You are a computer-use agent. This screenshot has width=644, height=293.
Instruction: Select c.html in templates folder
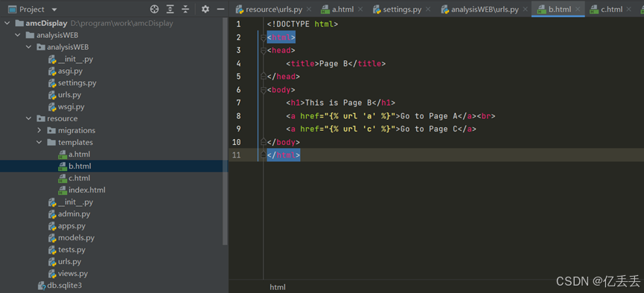point(79,178)
